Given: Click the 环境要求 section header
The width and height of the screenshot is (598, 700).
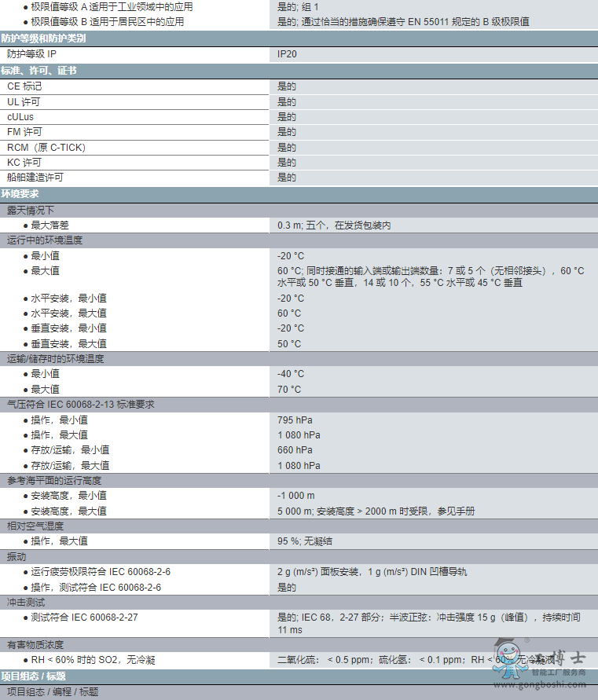Looking at the screenshot, I should pyautogui.click(x=20, y=194).
